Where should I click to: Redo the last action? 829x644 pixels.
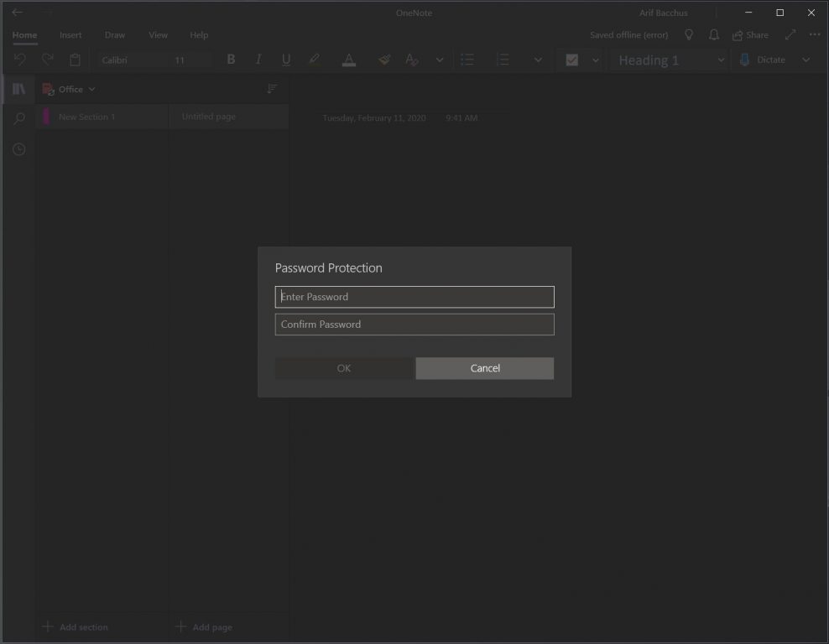coord(48,60)
